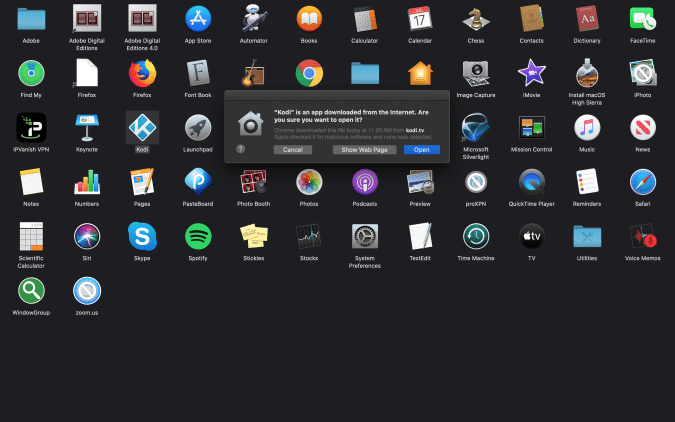Select the iPhoto app icon
Viewport: 675px width, 422px height.
(x=642, y=73)
